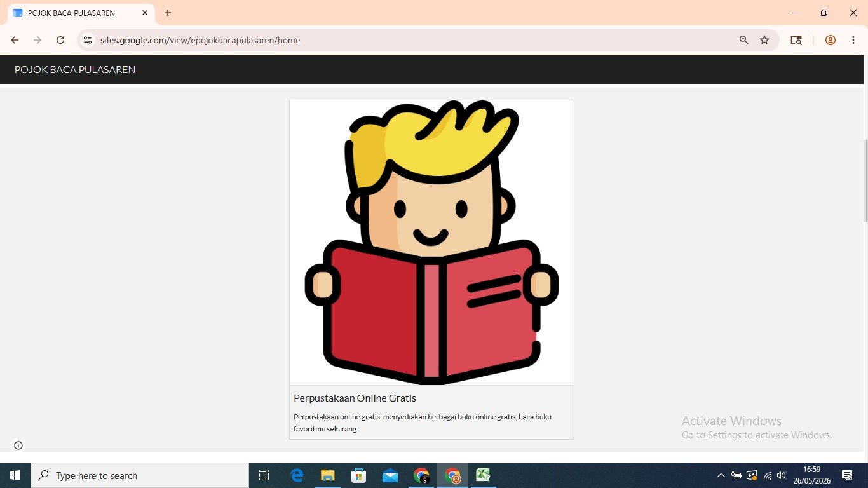Click the Windows search box
This screenshot has width=868, height=488.
(x=140, y=475)
